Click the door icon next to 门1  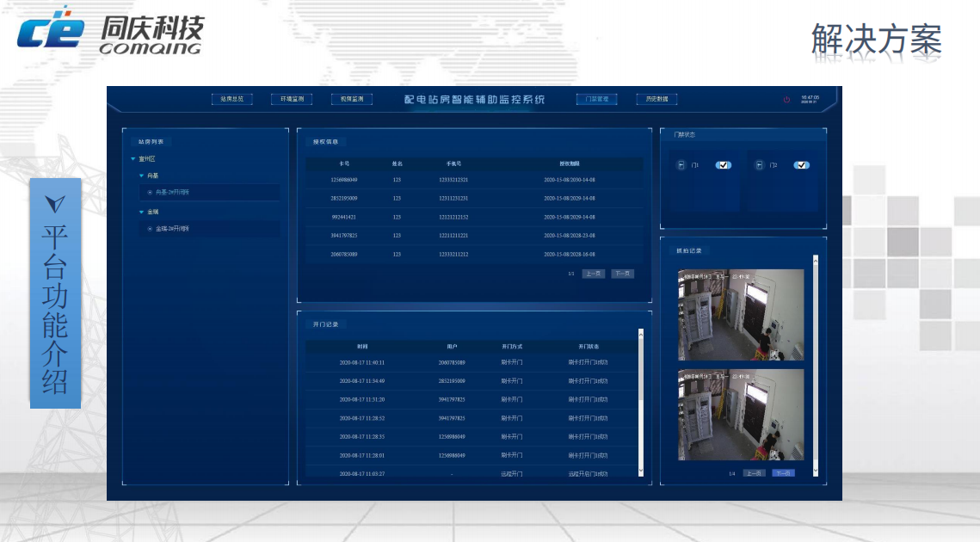click(x=681, y=165)
